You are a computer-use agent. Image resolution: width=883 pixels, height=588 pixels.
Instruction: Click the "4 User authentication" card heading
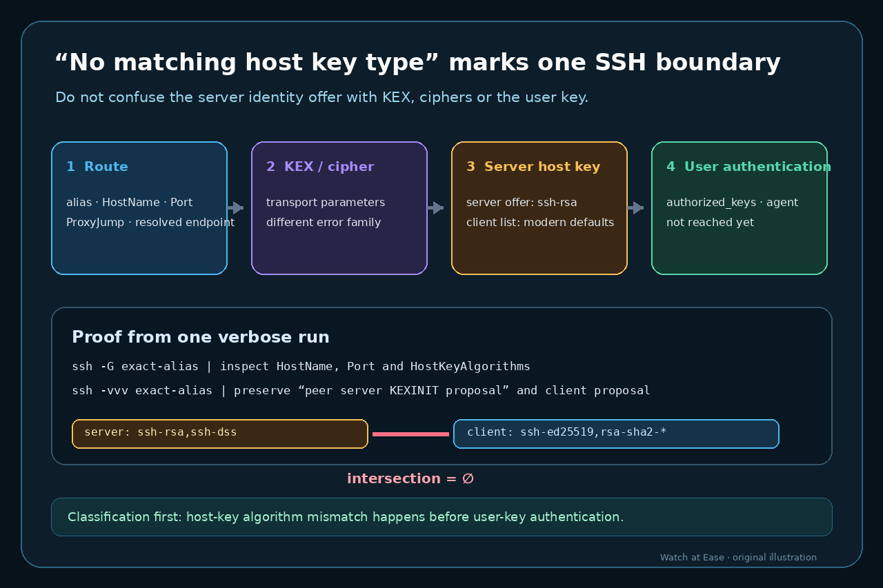(748, 167)
